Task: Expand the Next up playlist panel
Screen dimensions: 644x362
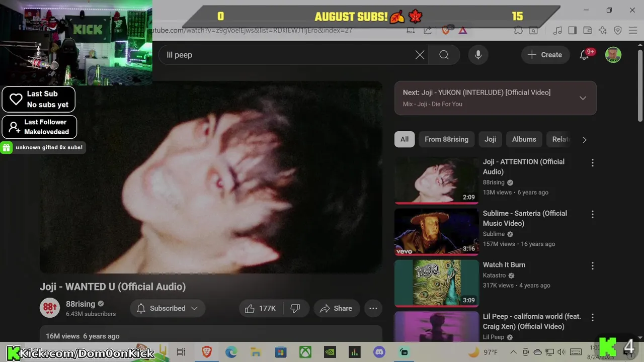Action: pyautogui.click(x=583, y=98)
